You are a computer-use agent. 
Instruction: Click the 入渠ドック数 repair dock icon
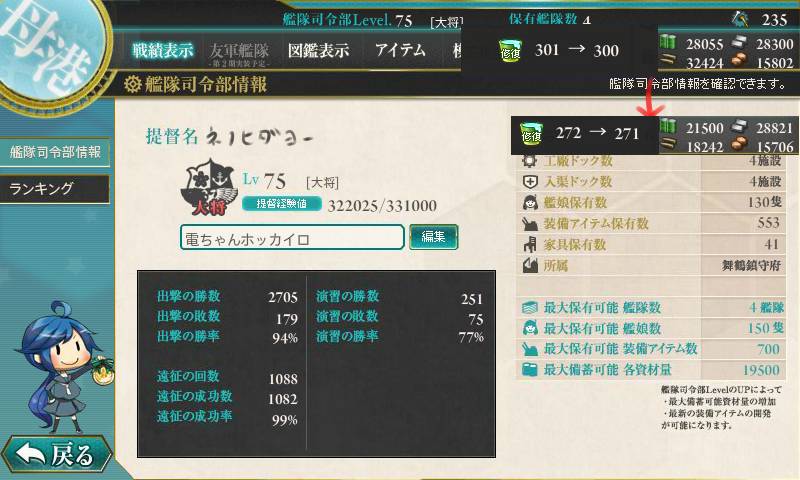click(x=530, y=182)
